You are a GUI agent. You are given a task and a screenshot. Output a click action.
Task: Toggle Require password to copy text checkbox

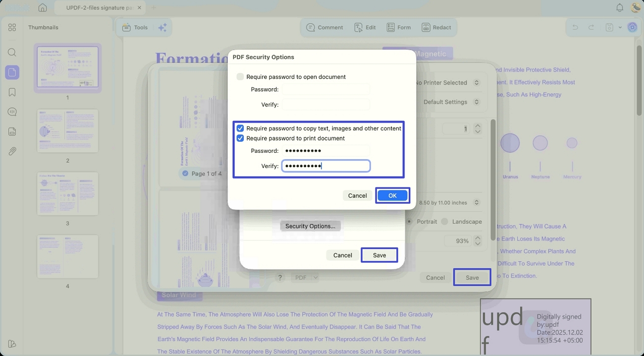pos(240,128)
